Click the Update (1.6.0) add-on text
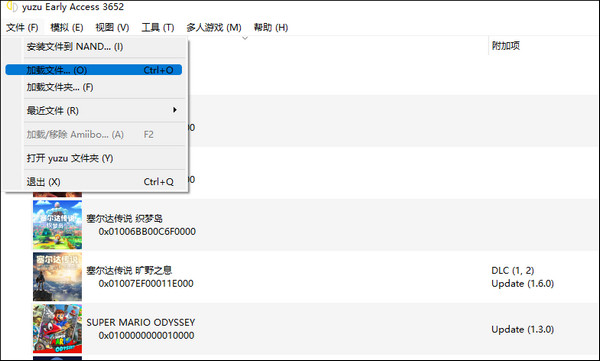The height and width of the screenshot is (361, 600). tap(523, 284)
